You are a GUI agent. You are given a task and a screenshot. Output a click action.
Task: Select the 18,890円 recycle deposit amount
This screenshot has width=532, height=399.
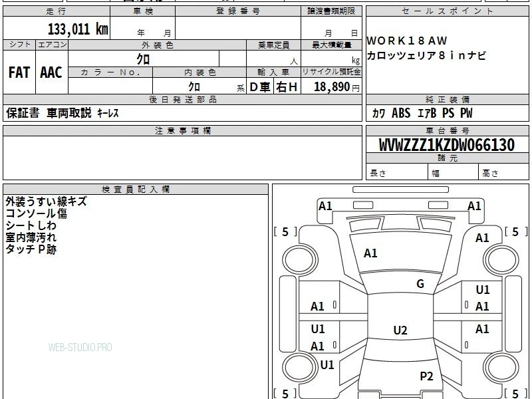[336, 87]
